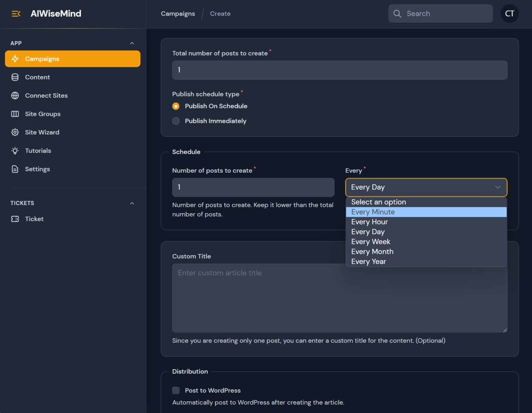This screenshot has width=532, height=413.
Task: Click the Ticket icon in the sidebar
Action: pyautogui.click(x=15, y=219)
